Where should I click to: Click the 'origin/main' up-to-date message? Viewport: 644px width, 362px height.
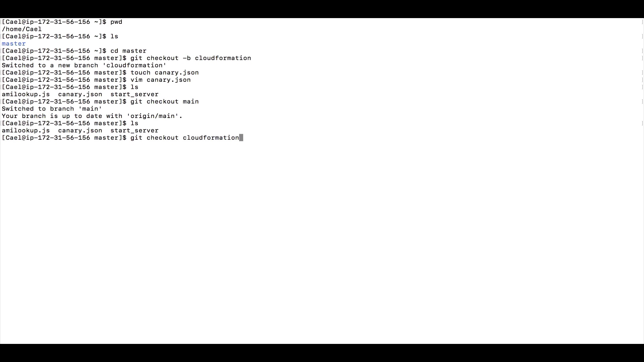(92, 116)
